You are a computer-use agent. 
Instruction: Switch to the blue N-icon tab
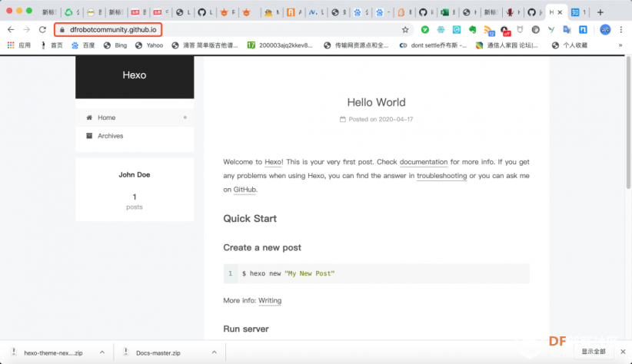coord(316,12)
